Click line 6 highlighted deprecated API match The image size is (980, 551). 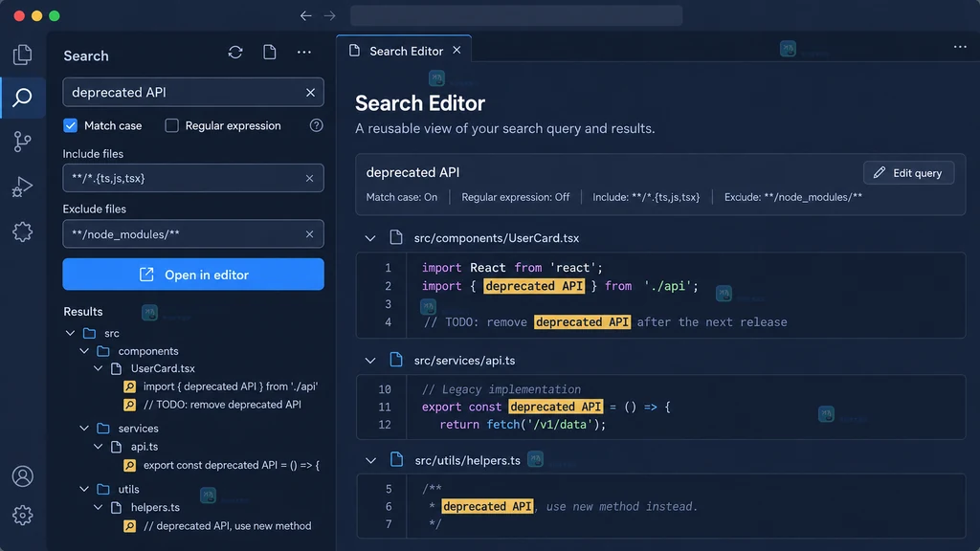pos(487,506)
